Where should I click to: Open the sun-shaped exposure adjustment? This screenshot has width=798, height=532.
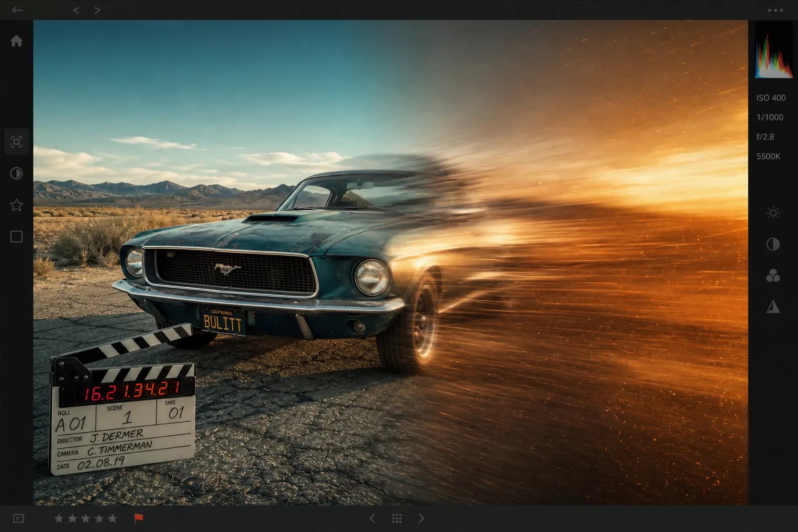tap(773, 213)
